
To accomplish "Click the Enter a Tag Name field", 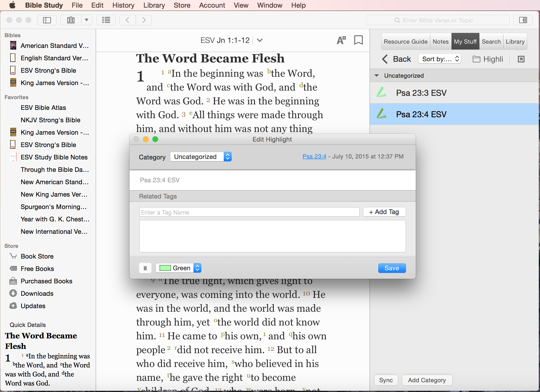I will point(249,212).
